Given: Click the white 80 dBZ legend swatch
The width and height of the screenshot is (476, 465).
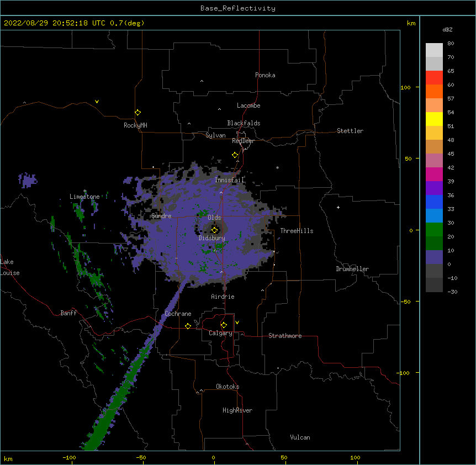Looking at the screenshot, I should coord(434,50).
